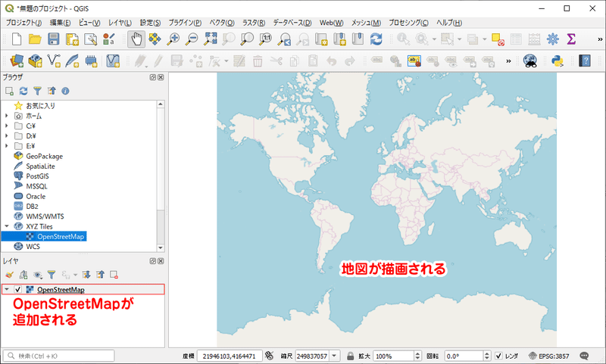Viewport: 606px width, 364px height.
Task: Open the プロジェクト menu
Action: tap(23, 23)
